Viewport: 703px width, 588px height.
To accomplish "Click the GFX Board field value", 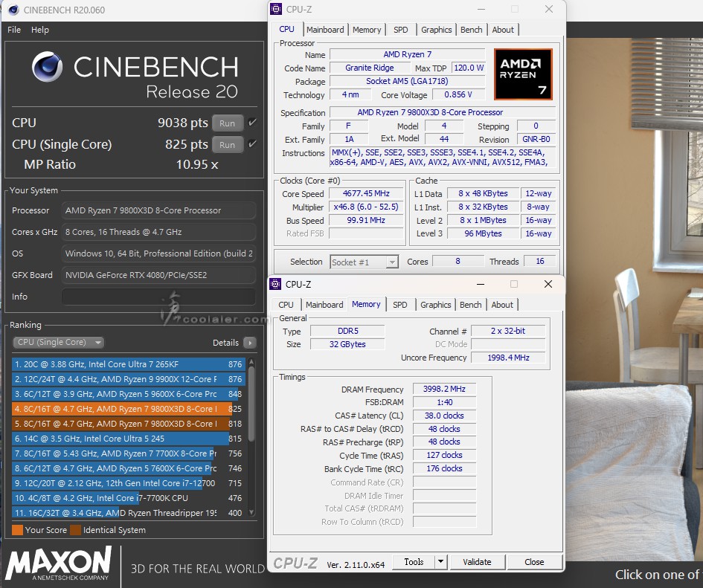I will pyautogui.click(x=158, y=275).
